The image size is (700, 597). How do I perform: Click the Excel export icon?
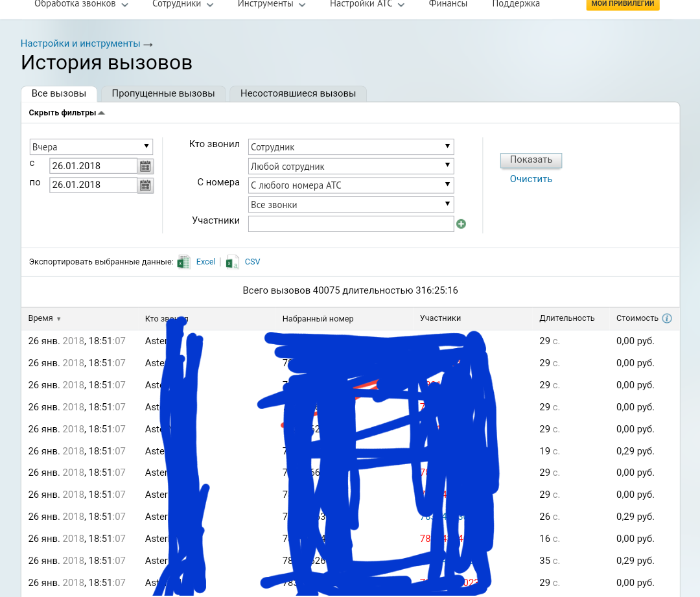click(183, 262)
